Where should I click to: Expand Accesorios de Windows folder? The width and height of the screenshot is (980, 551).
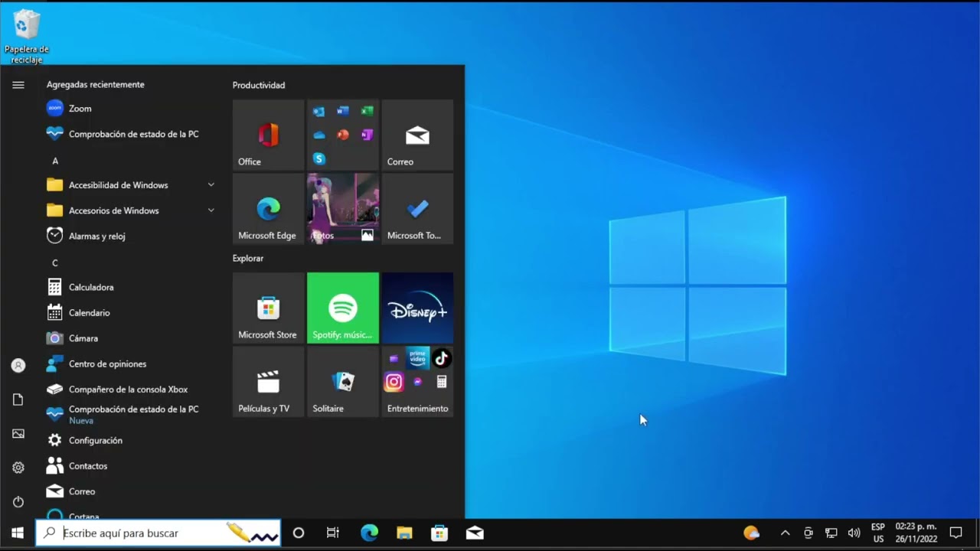pyautogui.click(x=130, y=210)
